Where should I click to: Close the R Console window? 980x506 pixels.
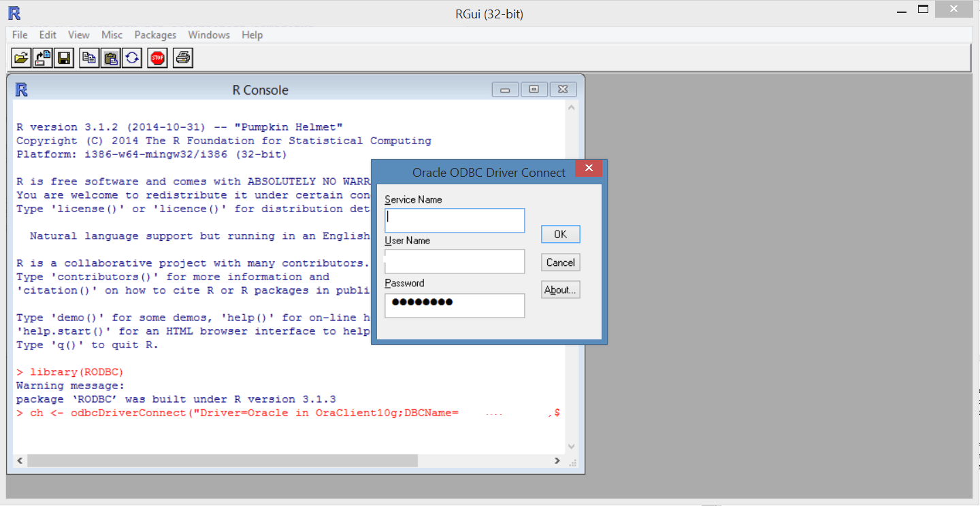pyautogui.click(x=563, y=90)
